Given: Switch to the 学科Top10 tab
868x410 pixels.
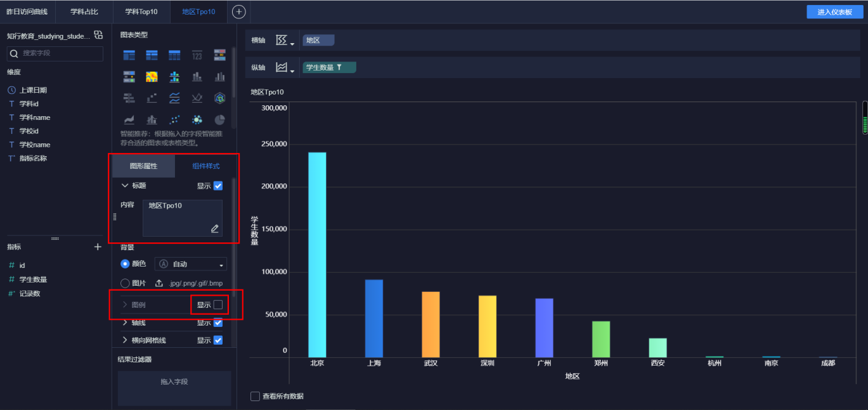Looking at the screenshot, I should 141,12.
